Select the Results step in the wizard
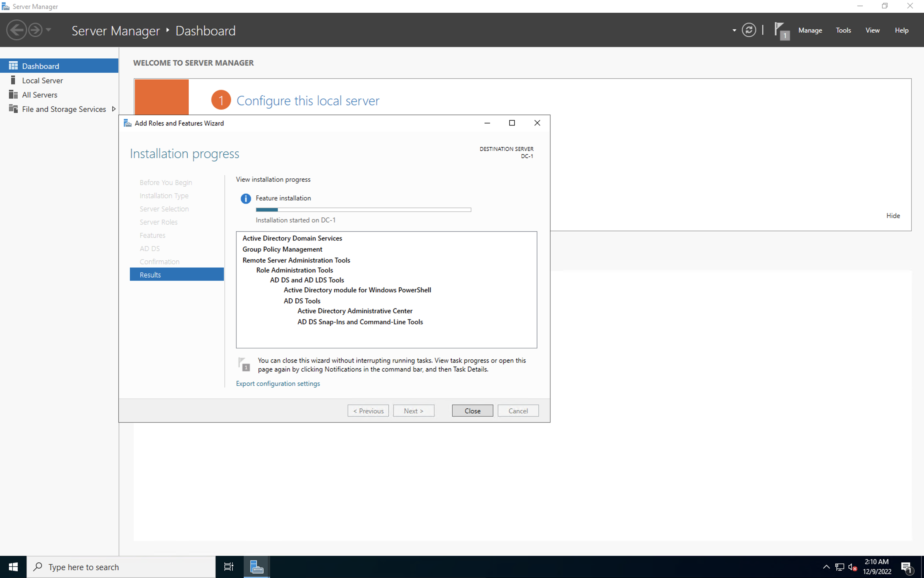924x578 pixels. [177, 274]
